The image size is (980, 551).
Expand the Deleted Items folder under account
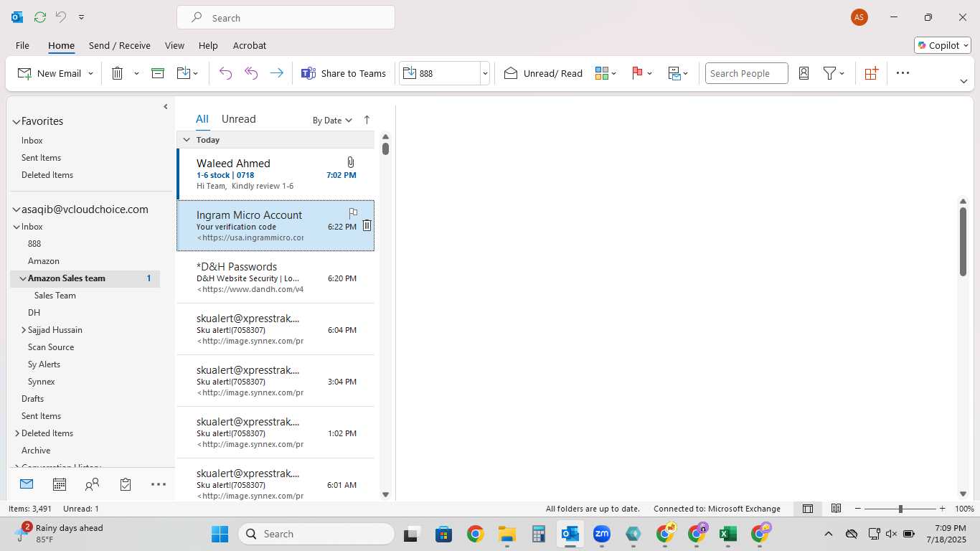pyautogui.click(x=17, y=433)
